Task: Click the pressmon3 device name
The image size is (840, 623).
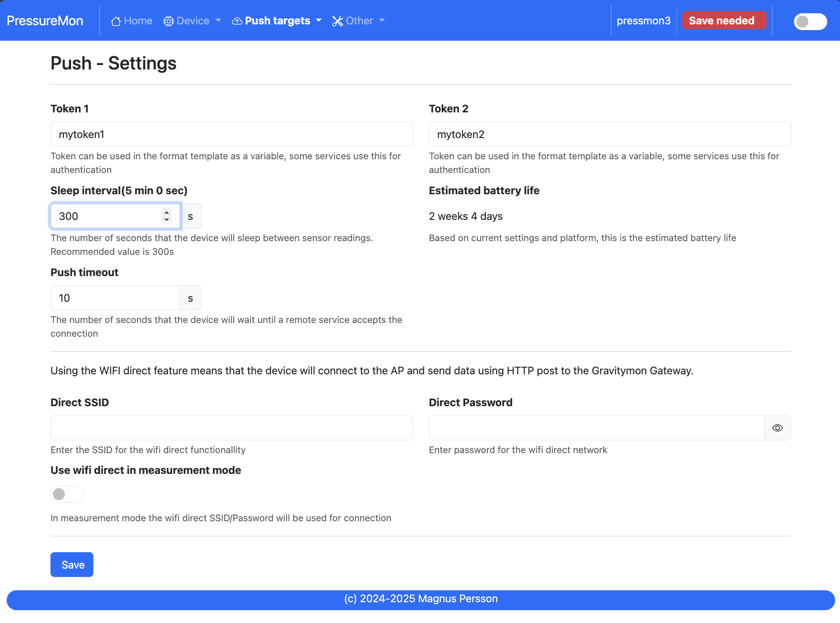Action: click(643, 21)
